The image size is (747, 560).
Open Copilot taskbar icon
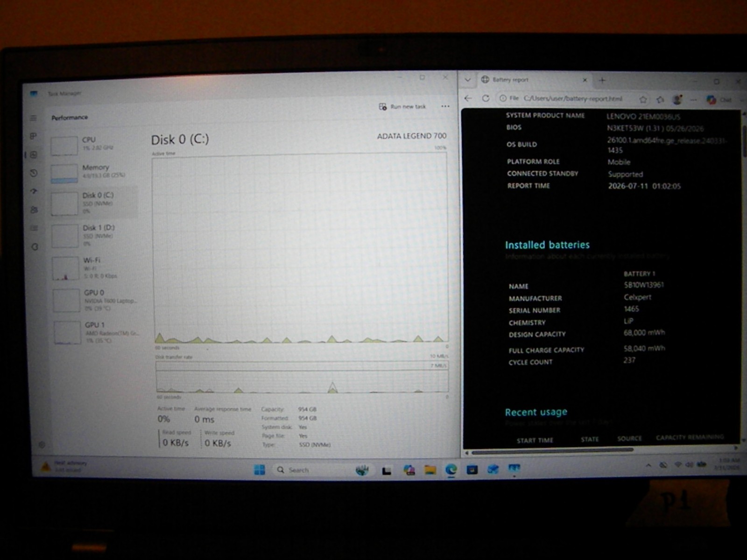[409, 470]
